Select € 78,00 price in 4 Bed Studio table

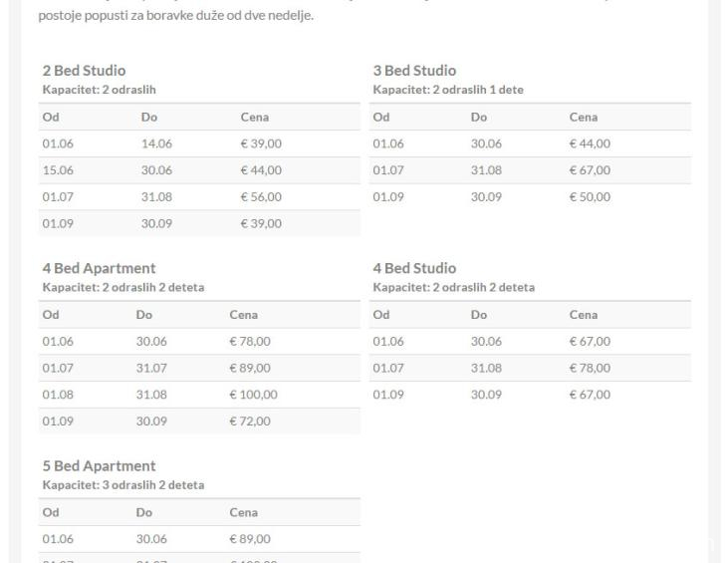(590, 368)
